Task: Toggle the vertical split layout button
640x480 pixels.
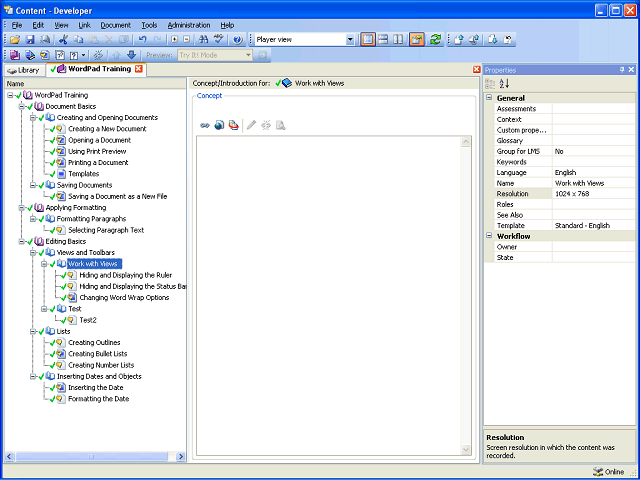Action: 398,40
